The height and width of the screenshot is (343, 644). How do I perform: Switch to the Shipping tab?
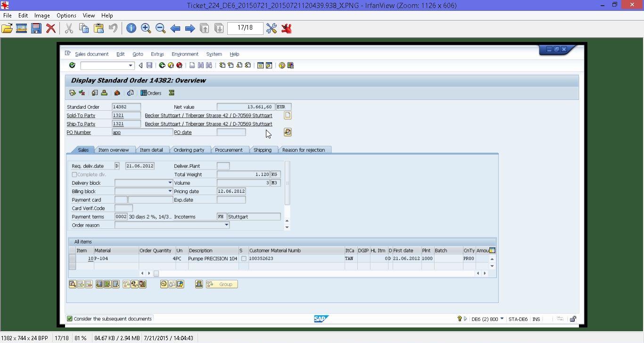[x=263, y=150]
